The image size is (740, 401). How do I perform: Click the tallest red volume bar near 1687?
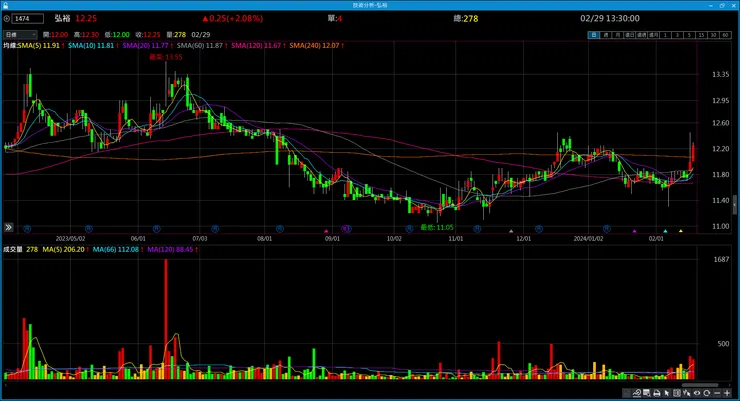tap(166, 319)
